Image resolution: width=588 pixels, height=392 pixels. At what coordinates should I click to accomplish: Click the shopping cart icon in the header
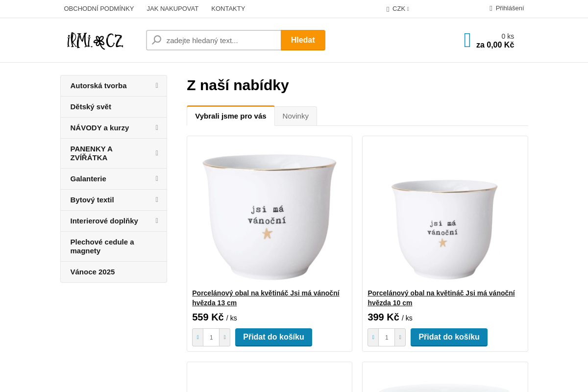466,40
